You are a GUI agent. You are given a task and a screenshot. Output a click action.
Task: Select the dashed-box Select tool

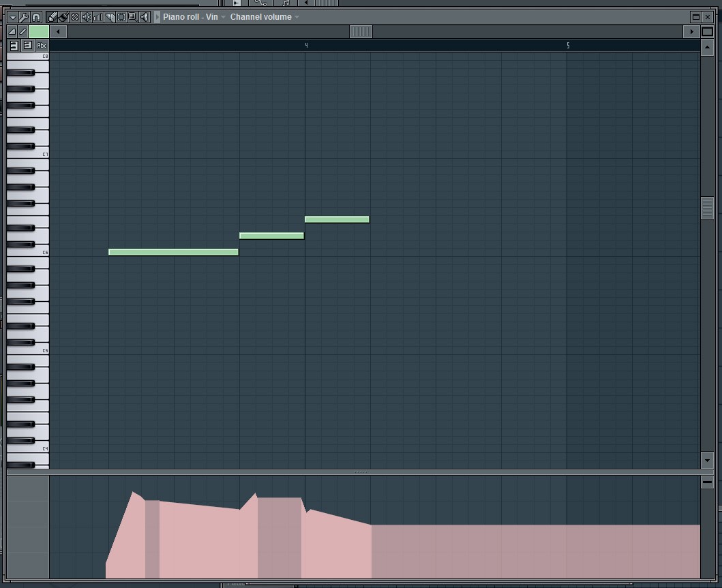pos(121,17)
